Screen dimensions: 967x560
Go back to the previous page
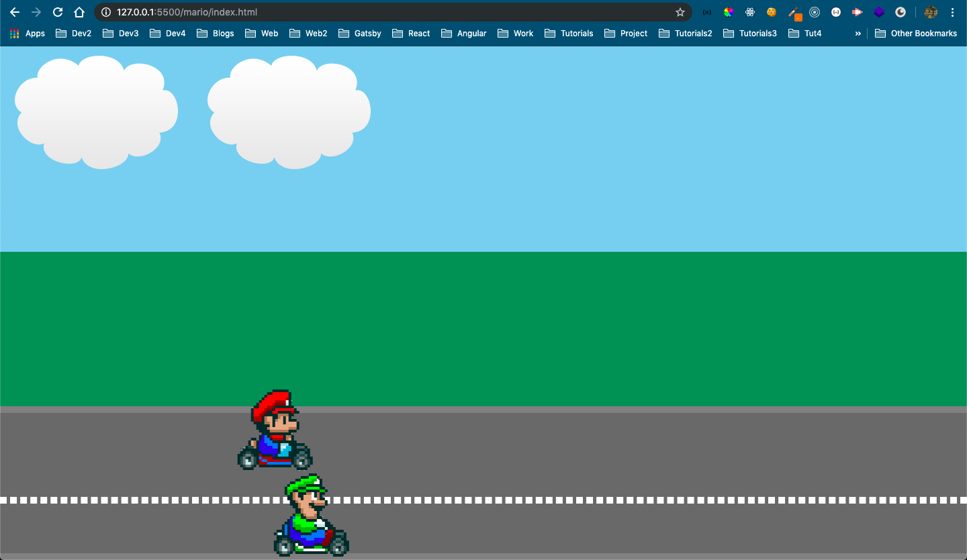(15, 12)
